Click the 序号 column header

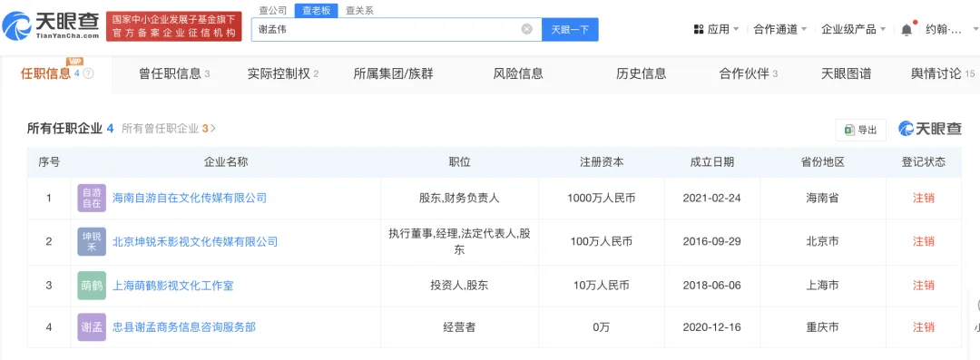click(49, 162)
